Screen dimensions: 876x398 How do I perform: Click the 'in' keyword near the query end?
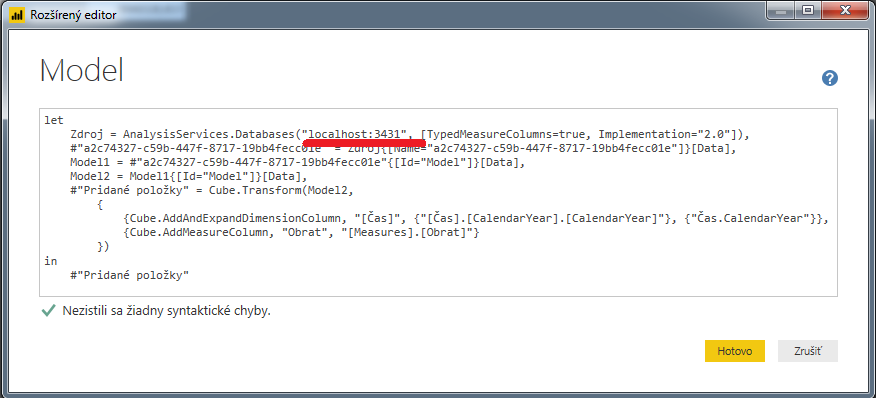pyautogui.click(x=50, y=261)
